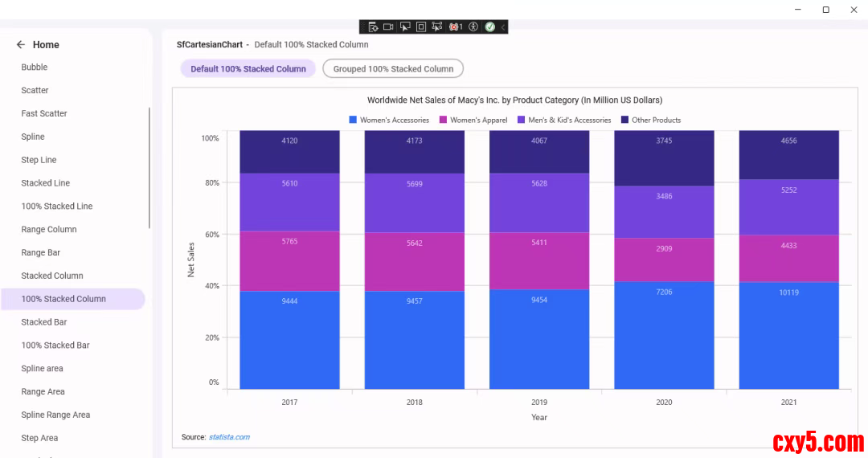This screenshot has height=458, width=868.
Task: Open the statista.com source link
Action: pyautogui.click(x=229, y=437)
